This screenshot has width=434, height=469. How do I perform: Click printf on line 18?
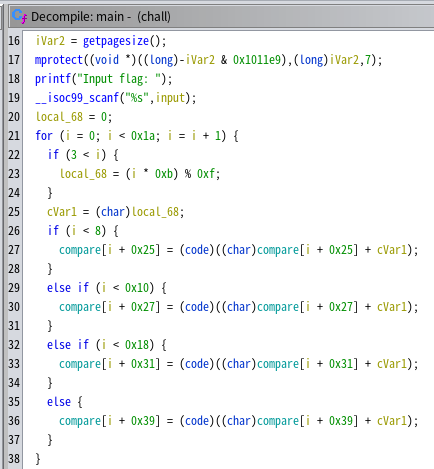tap(53, 79)
